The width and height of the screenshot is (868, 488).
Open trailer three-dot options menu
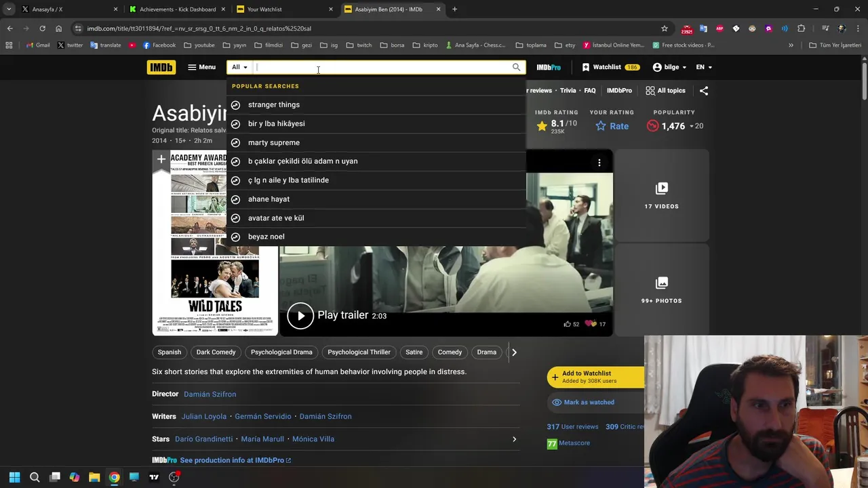pos(599,162)
